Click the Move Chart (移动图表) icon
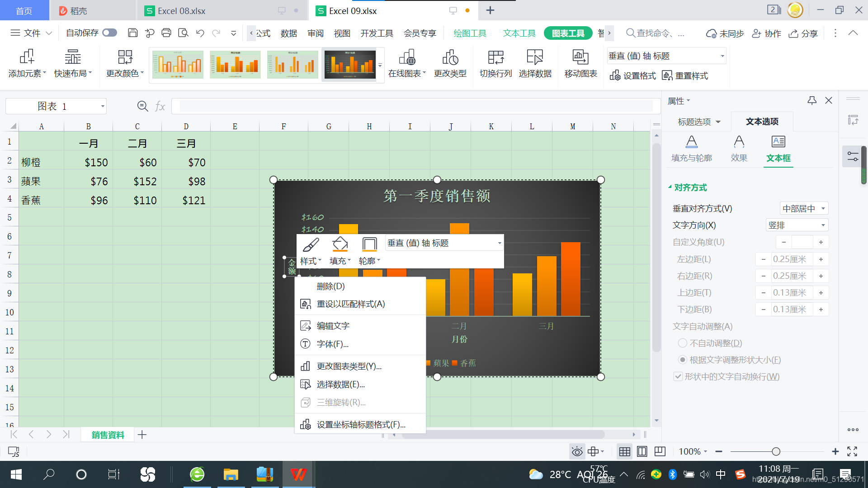The height and width of the screenshot is (488, 868). tap(580, 57)
